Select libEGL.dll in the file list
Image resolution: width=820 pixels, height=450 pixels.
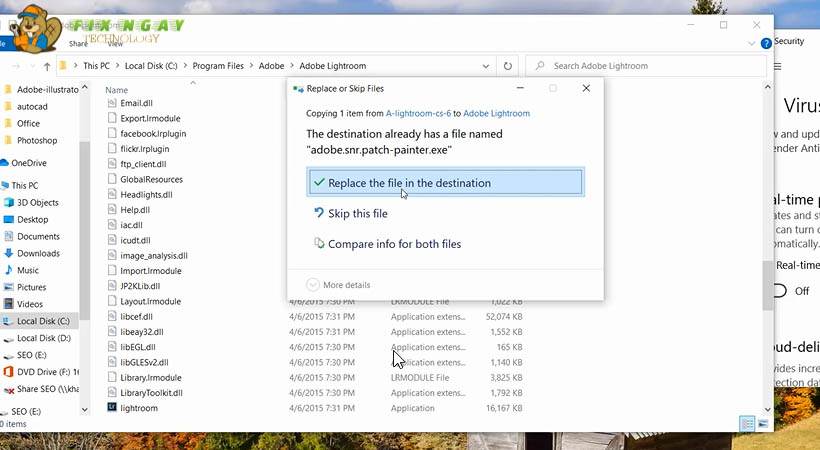[138, 347]
